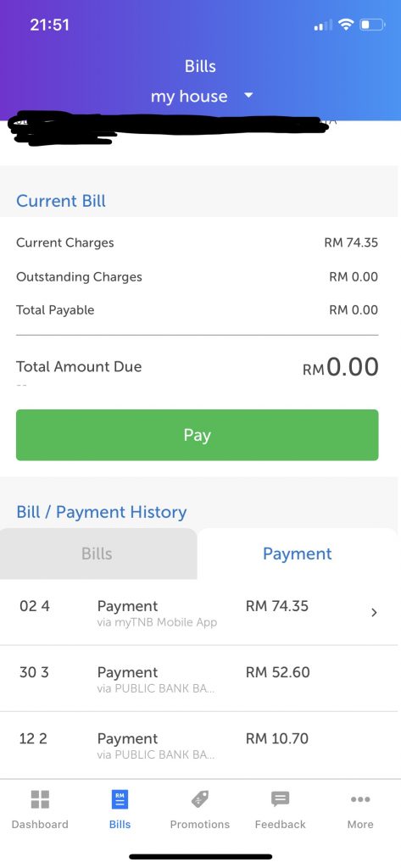Select the Payment history tab

pos(298,554)
